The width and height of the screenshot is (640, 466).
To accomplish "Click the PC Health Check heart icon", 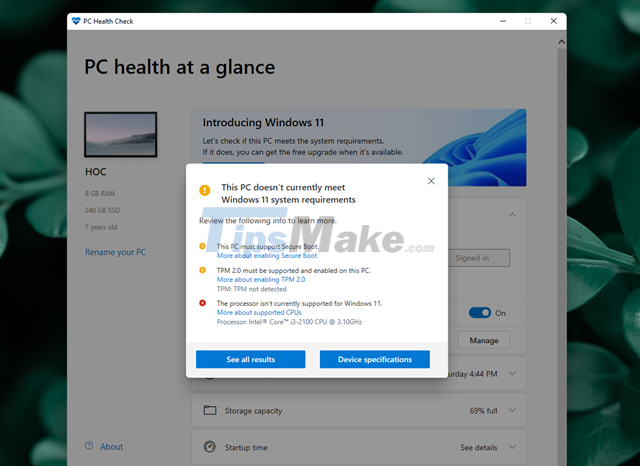I will pos(76,21).
